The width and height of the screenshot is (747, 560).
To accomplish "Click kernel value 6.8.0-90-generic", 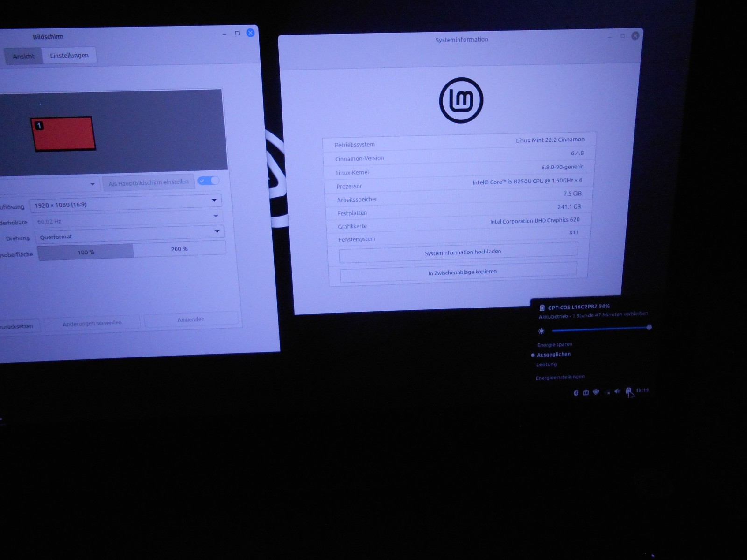I will point(562,167).
